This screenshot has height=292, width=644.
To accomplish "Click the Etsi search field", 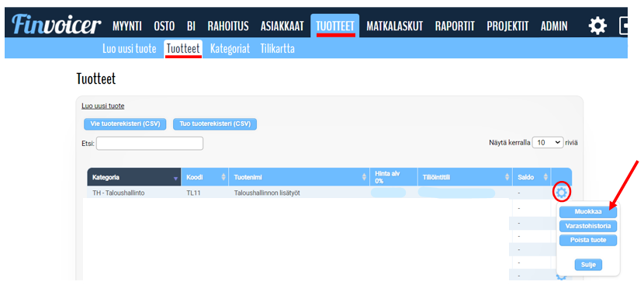I will click(150, 143).
